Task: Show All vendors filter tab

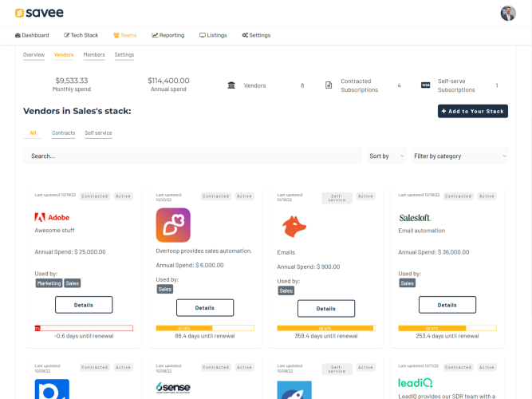Action: click(x=33, y=132)
